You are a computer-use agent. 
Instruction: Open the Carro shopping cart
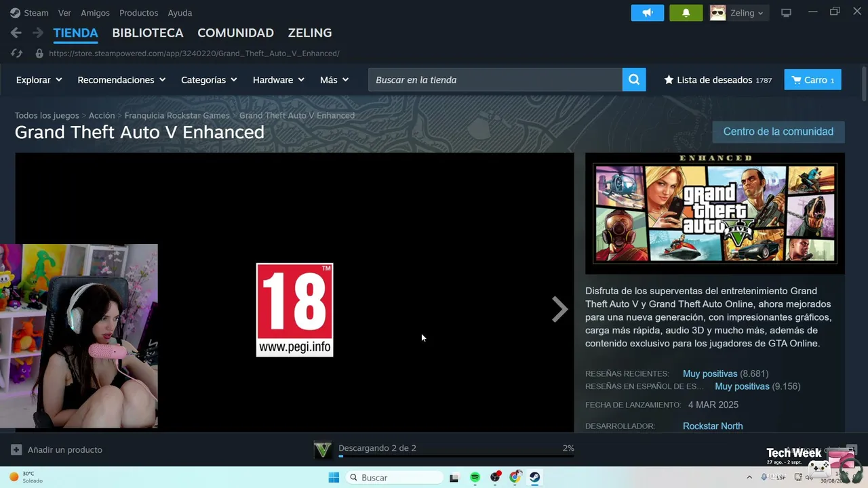coord(813,80)
